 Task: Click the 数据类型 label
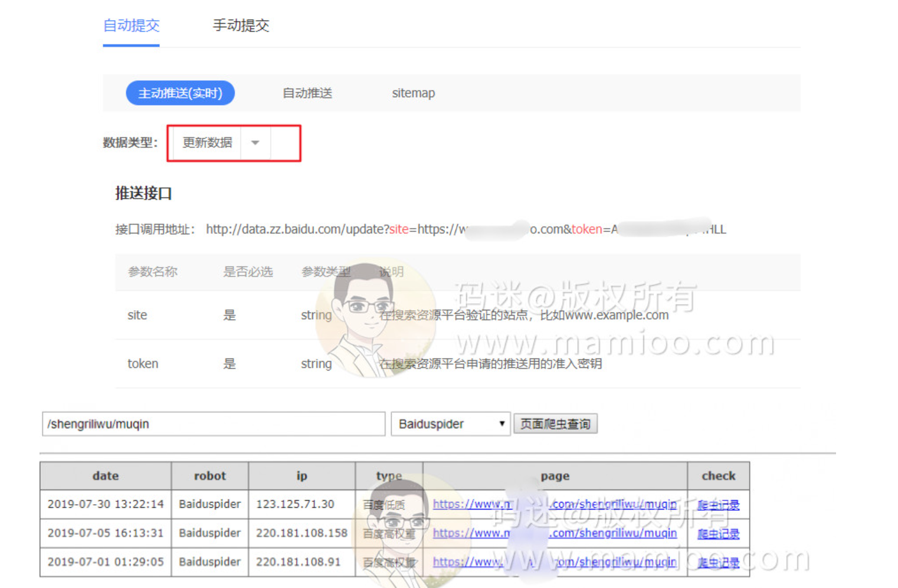coord(130,143)
